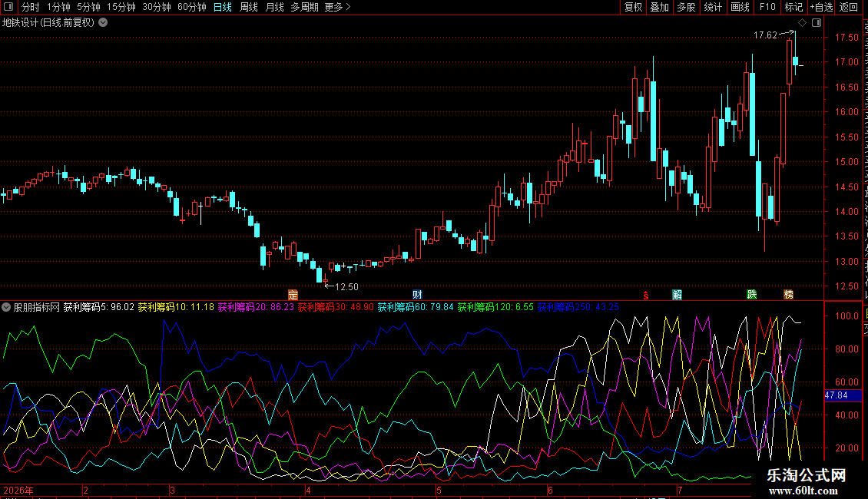Click the red S marker
The image size is (868, 499).
pyautogui.click(x=645, y=296)
